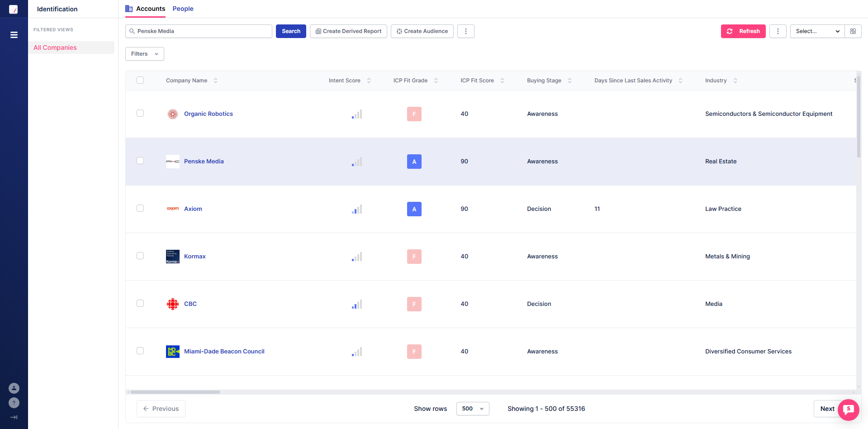The image size is (868, 429).
Task: Open the chat support bubble
Action: (x=848, y=410)
